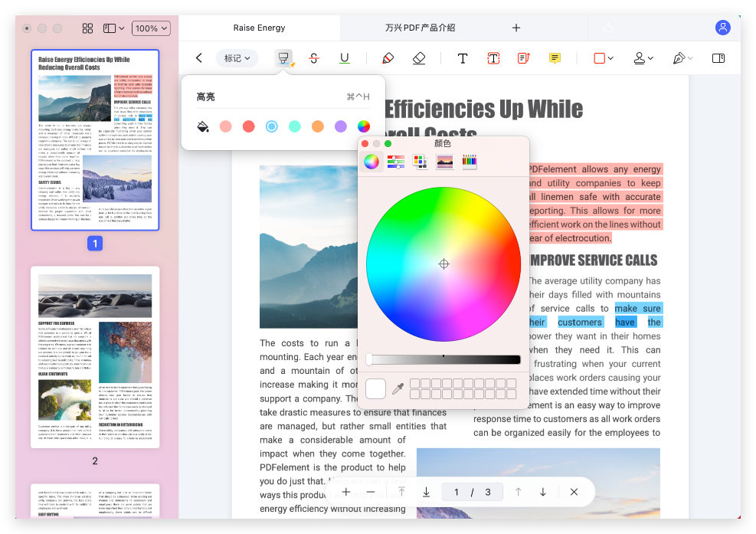756x534 pixels.
Task: Dismiss the page navigation bar with X
Action: pyautogui.click(x=574, y=492)
